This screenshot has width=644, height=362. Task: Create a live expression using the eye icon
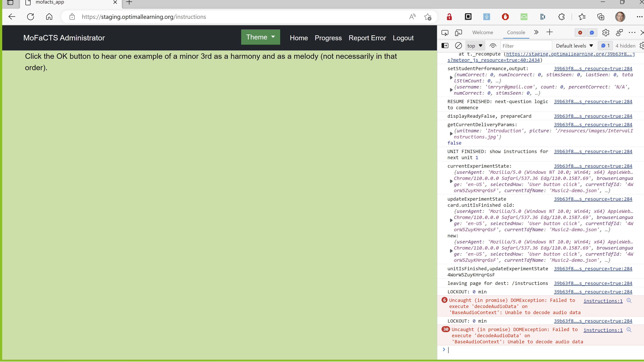[493, 46]
